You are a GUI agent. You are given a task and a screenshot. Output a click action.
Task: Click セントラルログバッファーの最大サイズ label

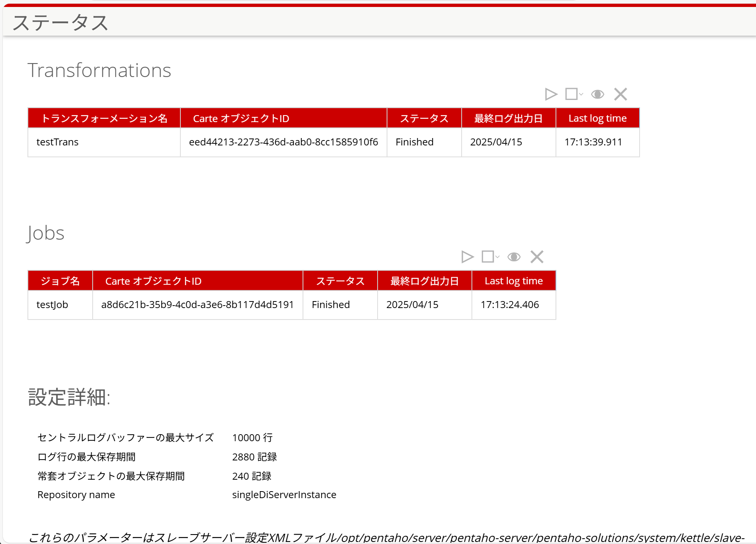[x=126, y=437]
